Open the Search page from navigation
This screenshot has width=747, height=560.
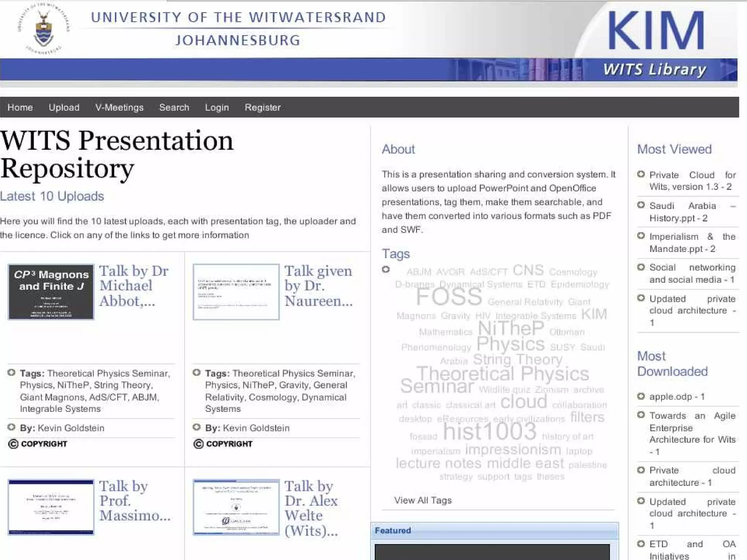[174, 108]
